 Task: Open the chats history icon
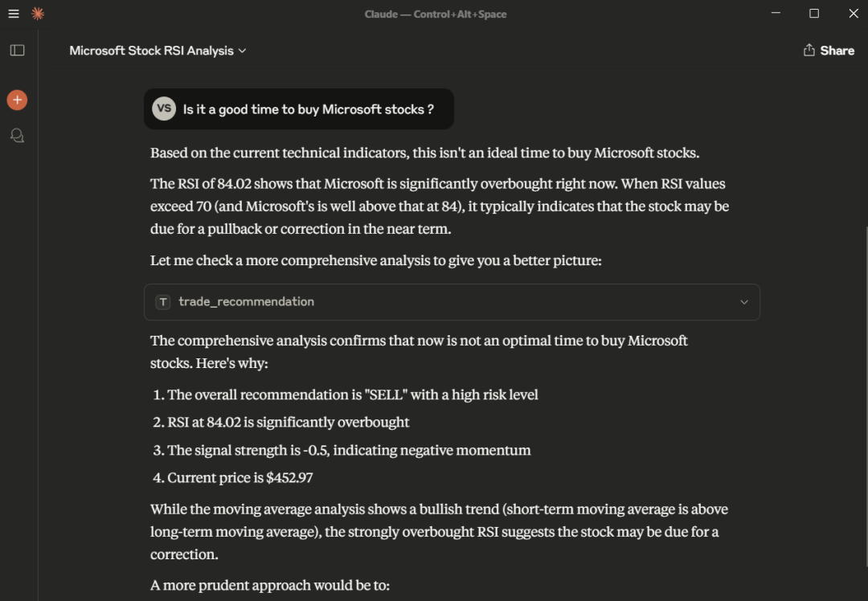click(17, 136)
